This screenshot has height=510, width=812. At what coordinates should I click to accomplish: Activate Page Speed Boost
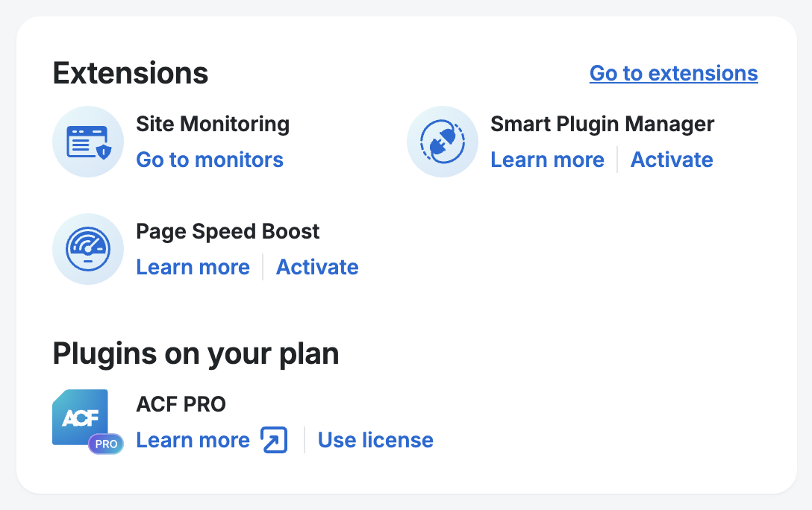click(317, 267)
